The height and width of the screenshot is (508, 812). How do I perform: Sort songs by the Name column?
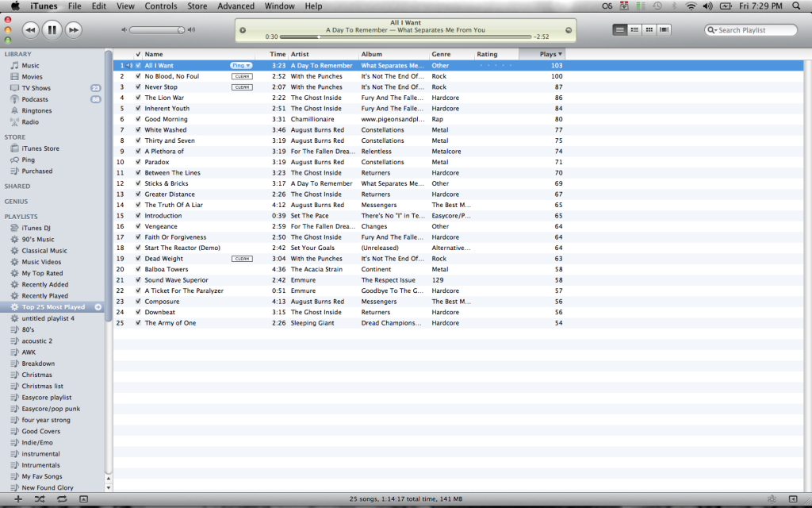pyautogui.click(x=199, y=54)
